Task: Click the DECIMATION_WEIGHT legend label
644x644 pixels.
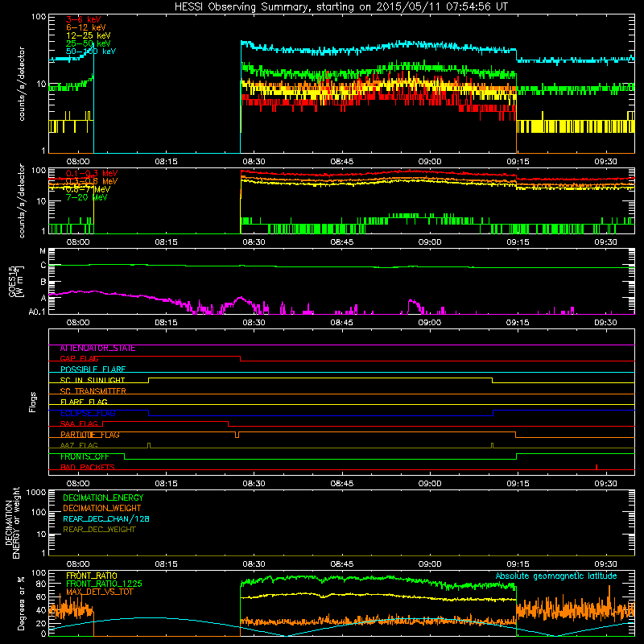Action: point(102,509)
